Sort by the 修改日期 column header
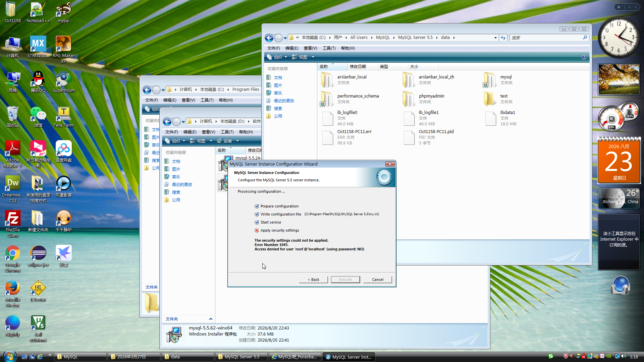The width and height of the screenshot is (644, 362). point(363,67)
